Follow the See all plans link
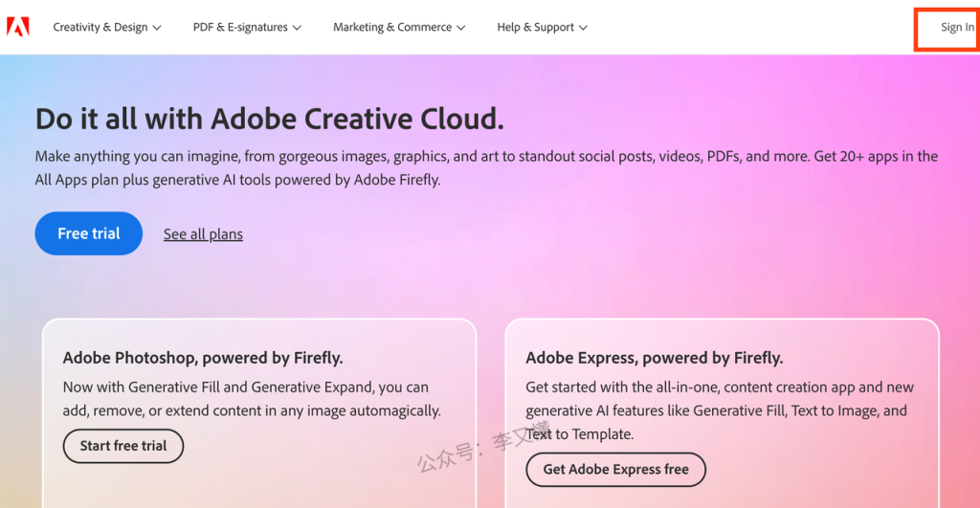The width and height of the screenshot is (980, 508). (203, 234)
